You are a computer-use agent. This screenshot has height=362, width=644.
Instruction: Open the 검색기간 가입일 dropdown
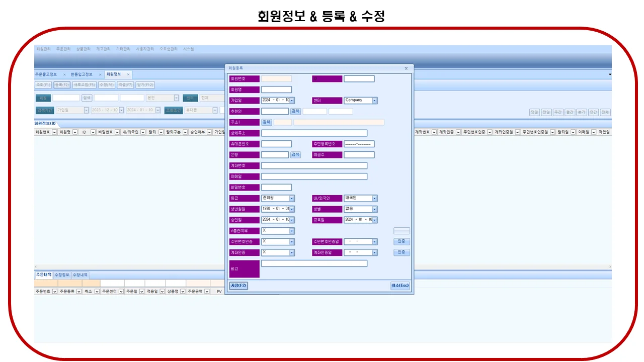(86, 110)
